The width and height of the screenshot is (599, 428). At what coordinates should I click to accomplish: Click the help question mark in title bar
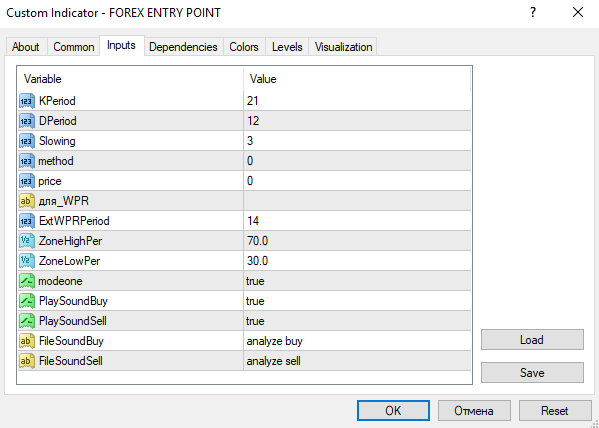coord(533,13)
